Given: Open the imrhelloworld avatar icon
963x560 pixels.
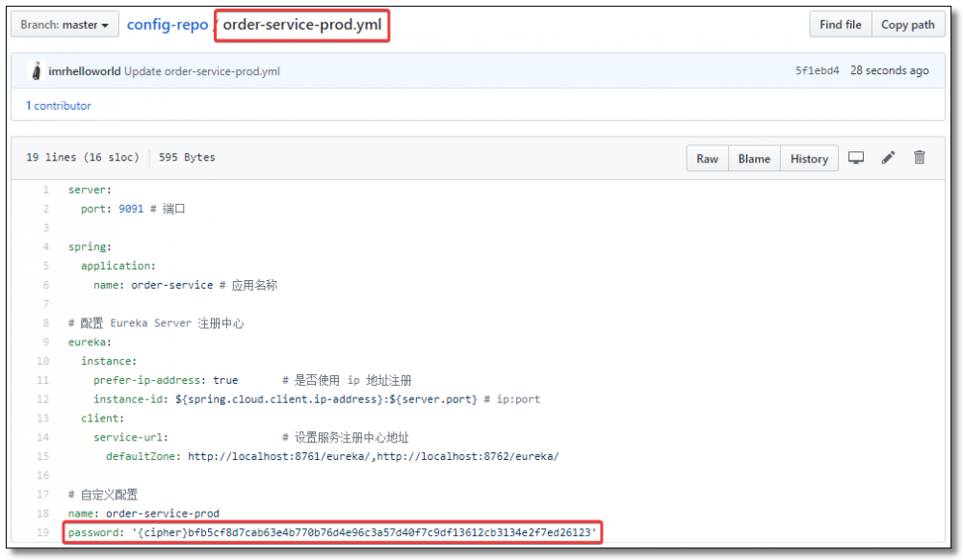Looking at the screenshot, I should [37, 71].
